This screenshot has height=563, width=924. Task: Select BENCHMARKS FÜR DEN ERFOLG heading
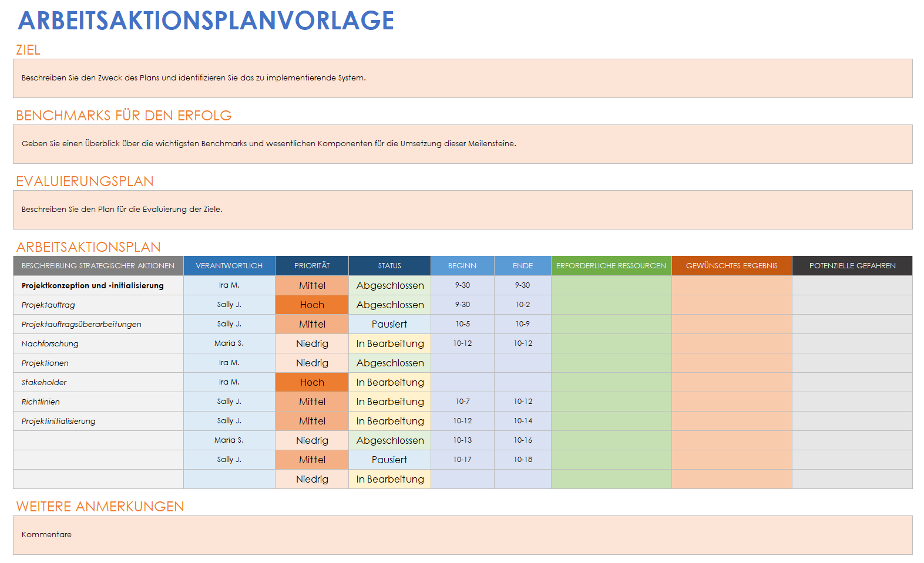pyautogui.click(x=124, y=116)
